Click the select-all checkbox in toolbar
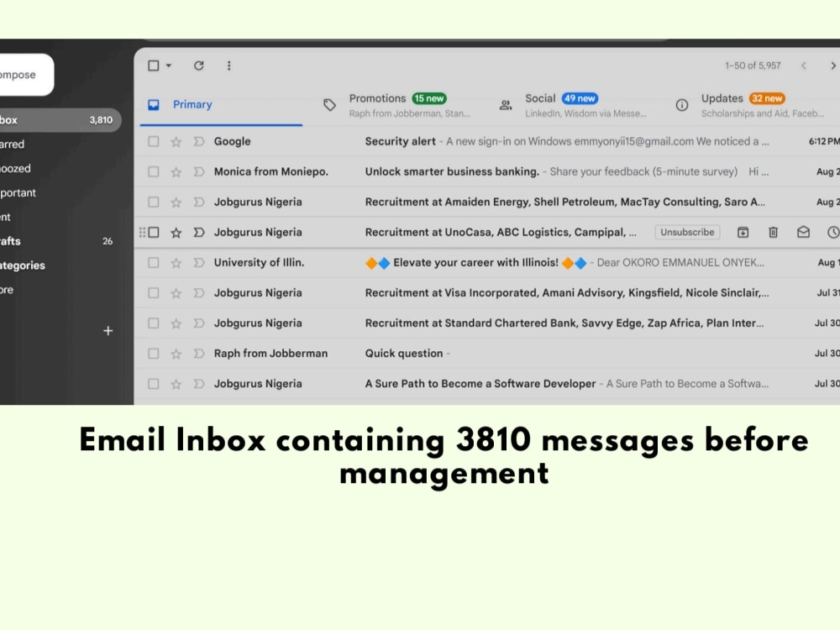The width and height of the screenshot is (840, 630). [153, 66]
